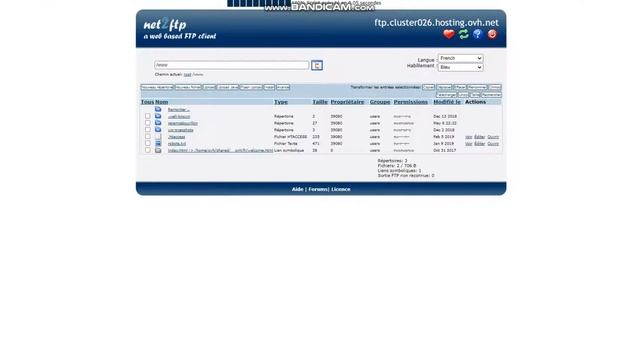Click folder icon of the Dec 2 2018 directory
Screen dimensions: 640x360
pyautogui.click(x=158, y=130)
